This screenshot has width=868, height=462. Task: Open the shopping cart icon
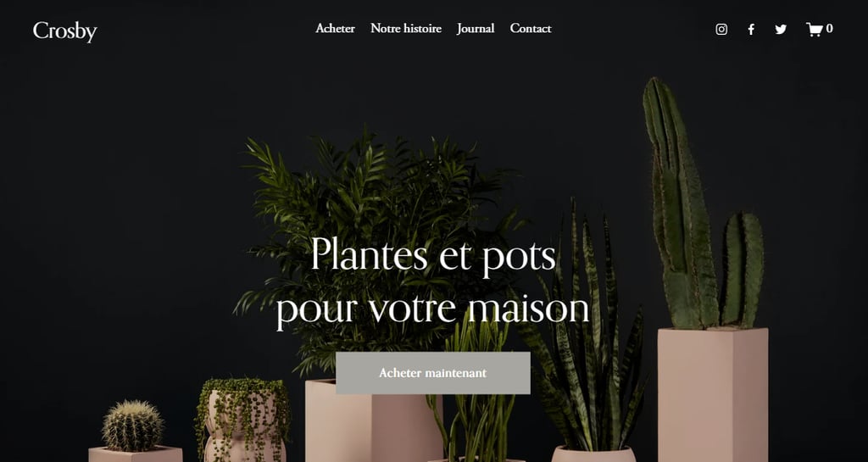814,30
